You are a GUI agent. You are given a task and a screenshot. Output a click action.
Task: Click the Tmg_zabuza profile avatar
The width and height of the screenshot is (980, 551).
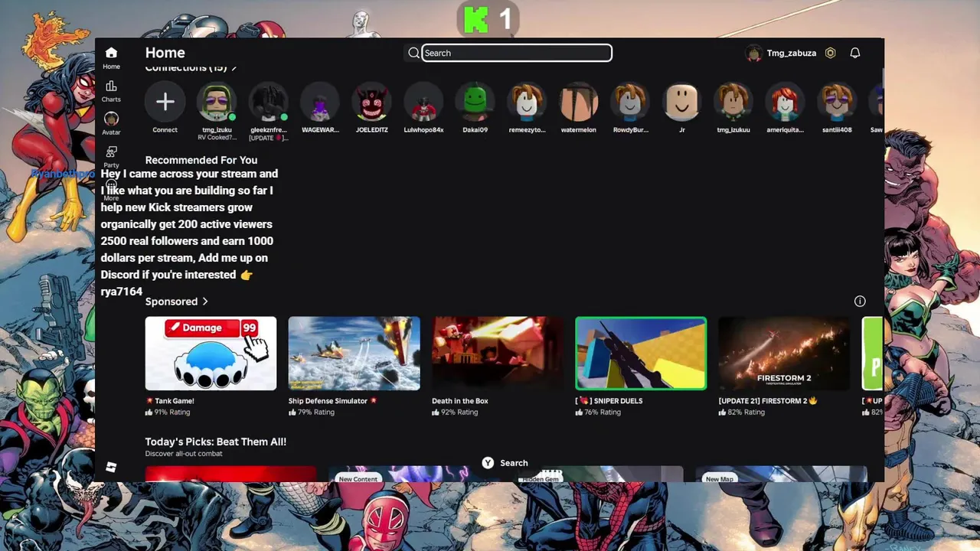coord(754,53)
